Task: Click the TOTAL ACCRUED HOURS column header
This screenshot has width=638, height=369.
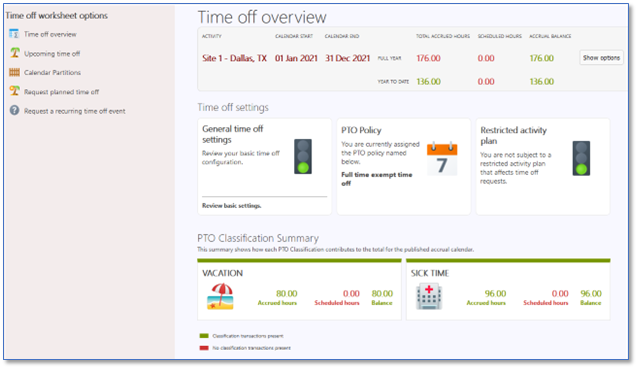Action: click(443, 36)
